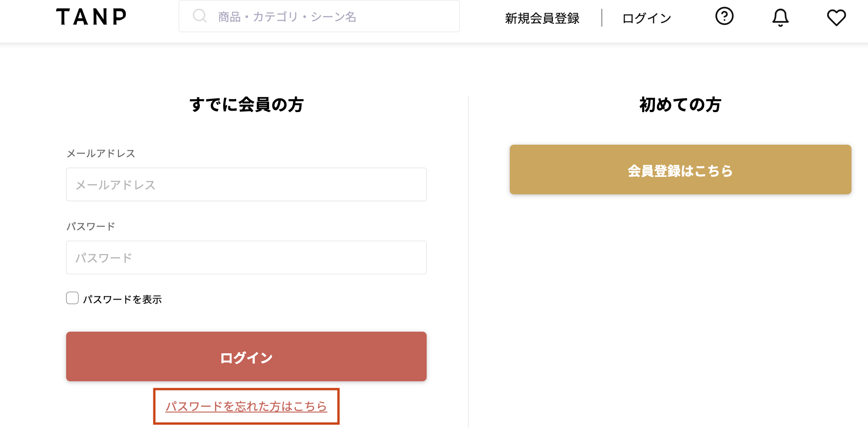Follow the highlighted forgot-password link
Screen dimensions: 868x441
246,406
